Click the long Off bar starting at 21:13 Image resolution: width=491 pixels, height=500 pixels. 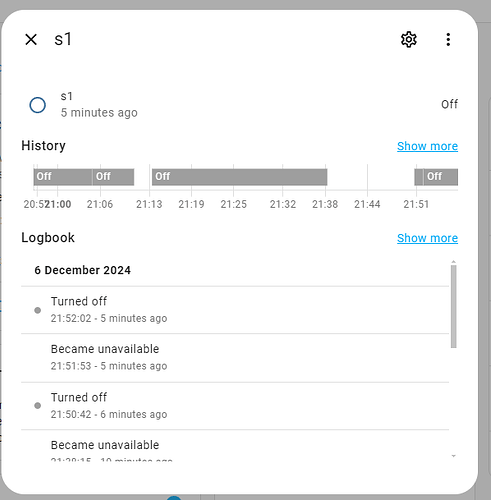coord(239,177)
